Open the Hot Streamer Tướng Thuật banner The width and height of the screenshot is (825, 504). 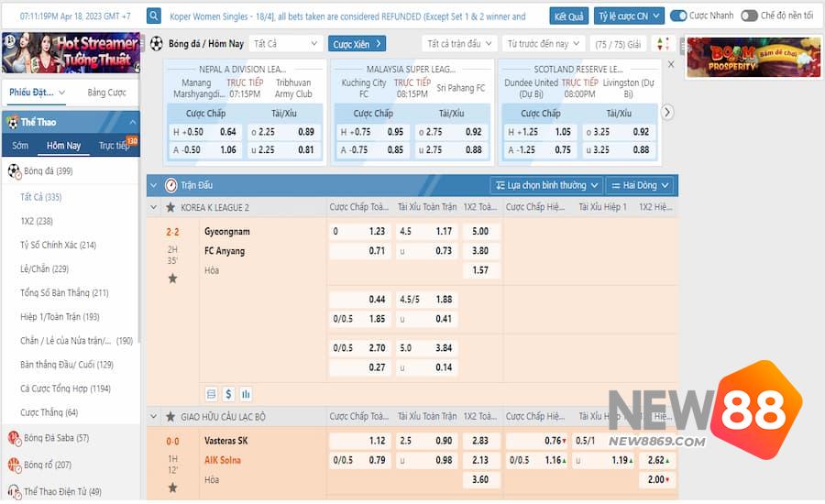tap(71, 52)
